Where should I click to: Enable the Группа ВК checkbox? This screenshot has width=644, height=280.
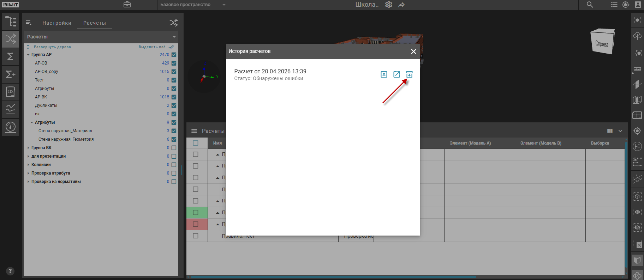coord(174,148)
